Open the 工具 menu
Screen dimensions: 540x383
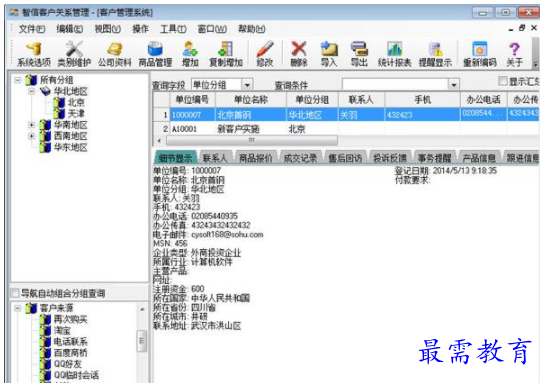click(x=173, y=29)
